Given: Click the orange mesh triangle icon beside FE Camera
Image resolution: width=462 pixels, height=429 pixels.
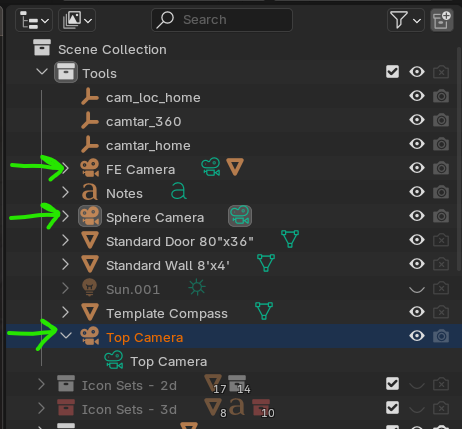Looking at the screenshot, I should (x=235, y=167).
